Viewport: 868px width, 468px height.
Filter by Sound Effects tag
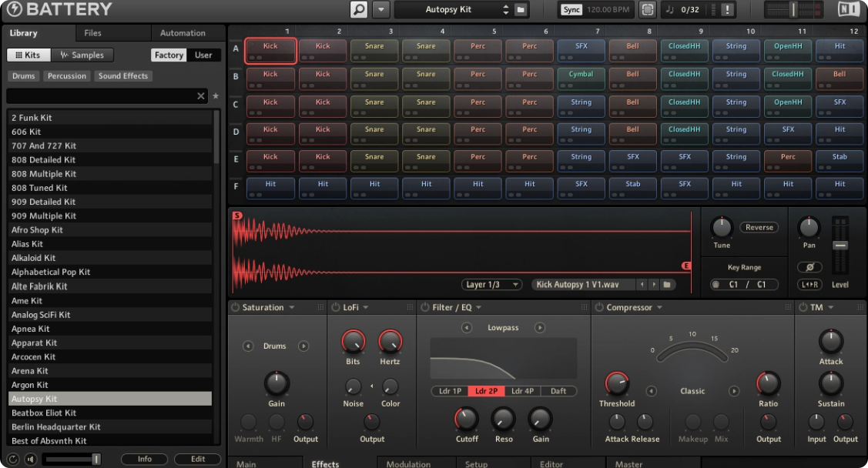pyautogui.click(x=123, y=75)
